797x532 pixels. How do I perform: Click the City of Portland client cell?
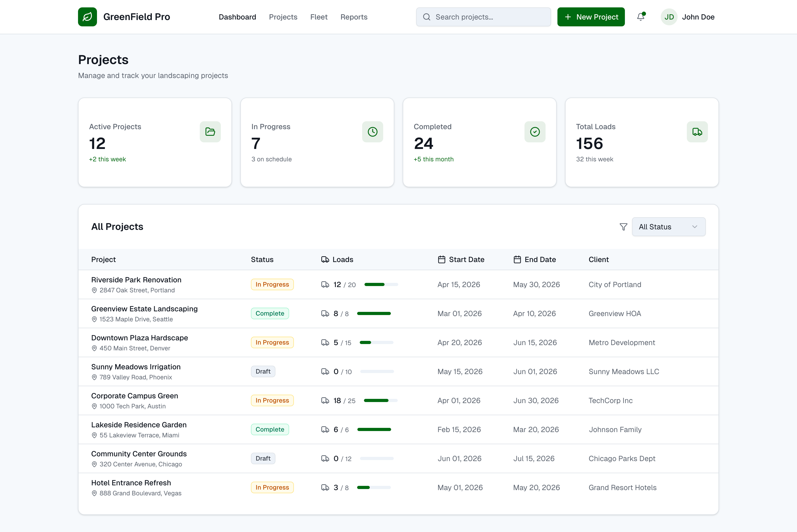pos(615,284)
